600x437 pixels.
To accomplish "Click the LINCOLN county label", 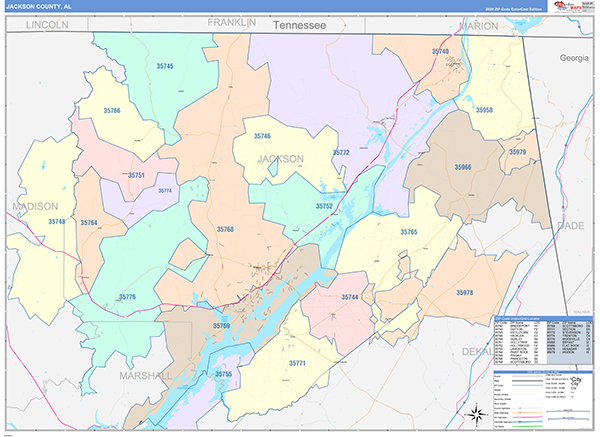I will coord(47,25).
